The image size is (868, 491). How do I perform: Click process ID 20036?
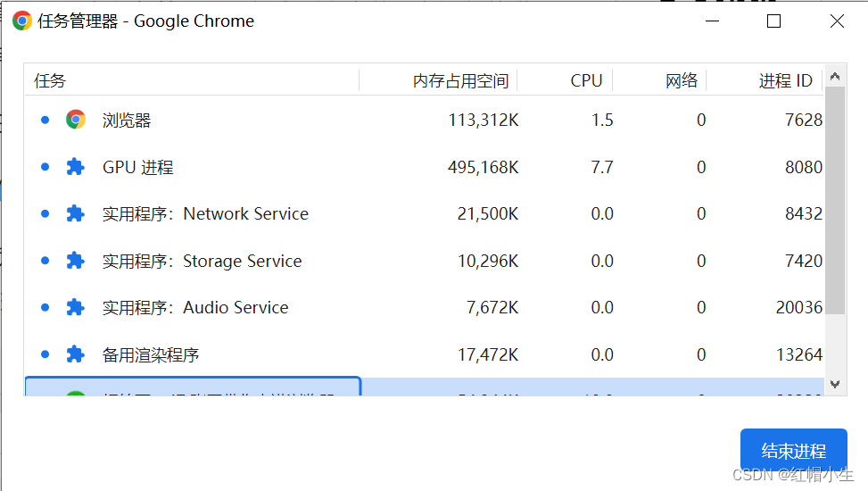pyautogui.click(x=799, y=308)
